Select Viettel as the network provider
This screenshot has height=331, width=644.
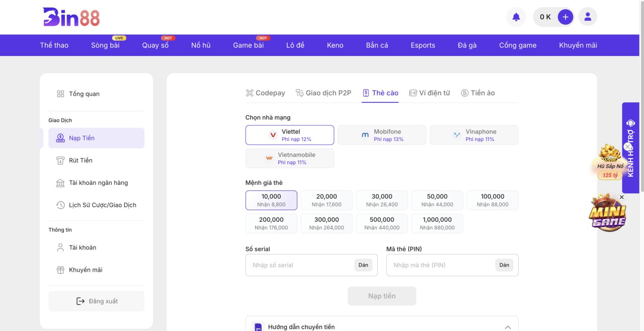290,135
